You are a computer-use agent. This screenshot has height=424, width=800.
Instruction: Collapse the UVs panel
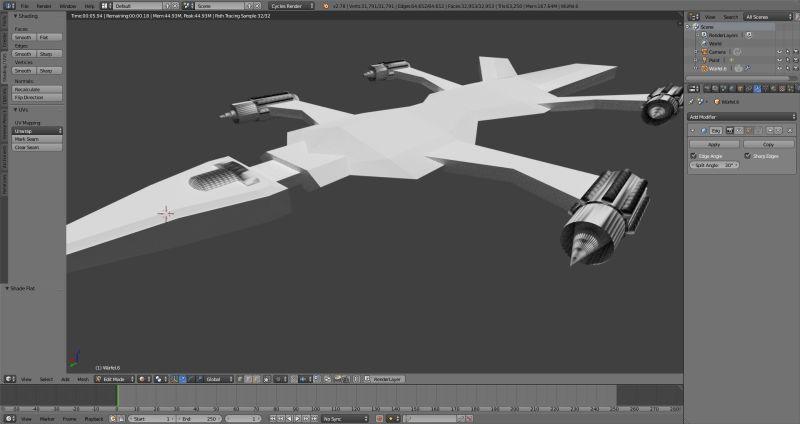point(15,110)
